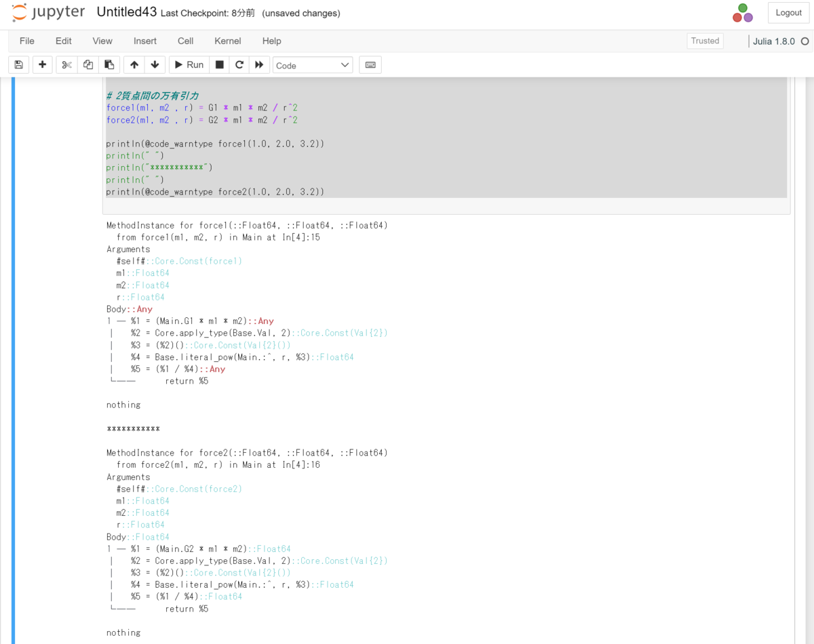
Task: Click the '#self#::Core.Const(force1)' line
Action: pyautogui.click(x=179, y=261)
